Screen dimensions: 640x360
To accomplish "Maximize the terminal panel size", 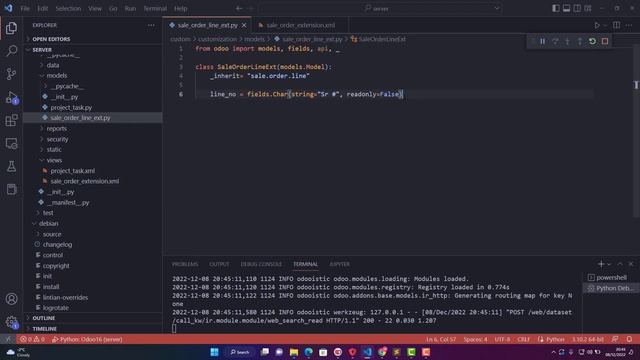I will pos(620,264).
